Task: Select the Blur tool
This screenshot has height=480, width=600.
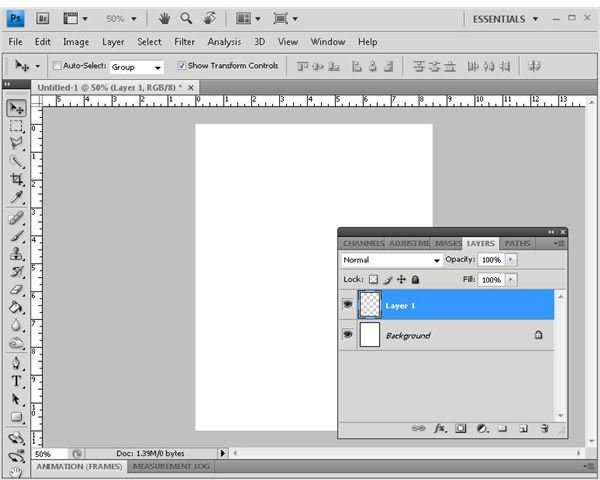Action: [x=16, y=325]
